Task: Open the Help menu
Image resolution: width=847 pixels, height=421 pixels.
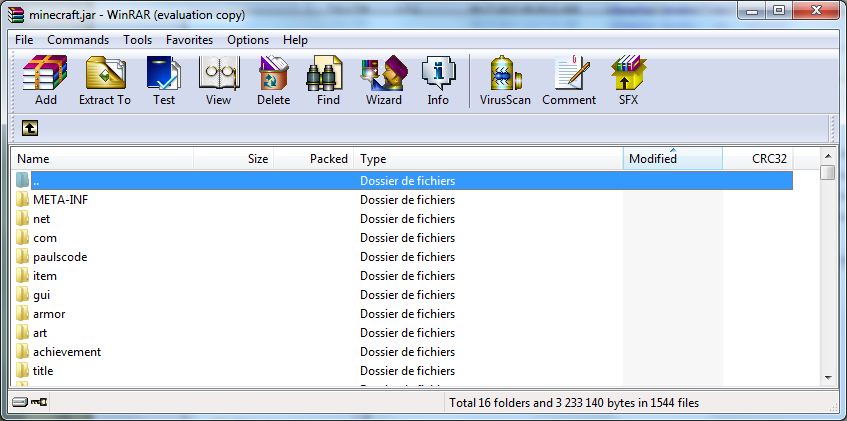Action: click(x=295, y=40)
